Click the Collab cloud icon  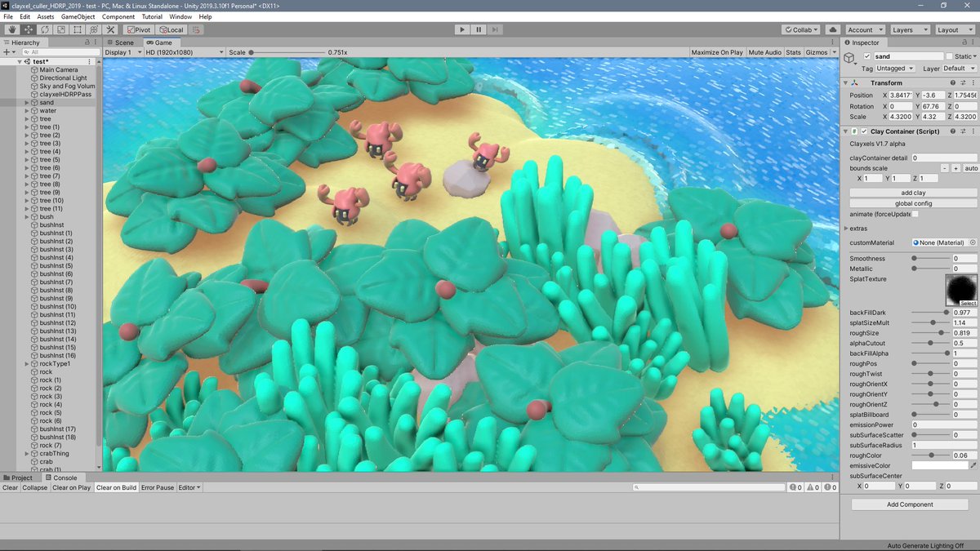click(x=834, y=29)
